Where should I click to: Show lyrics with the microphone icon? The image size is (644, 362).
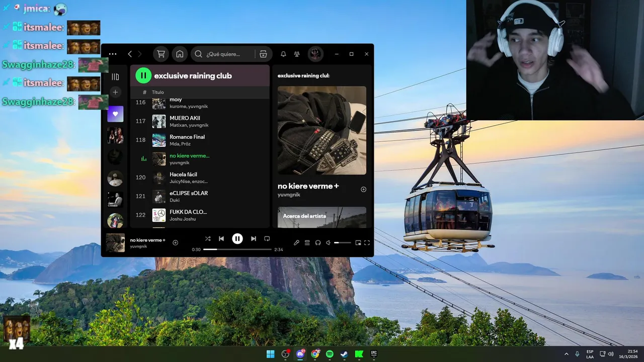(x=296, y=243)
